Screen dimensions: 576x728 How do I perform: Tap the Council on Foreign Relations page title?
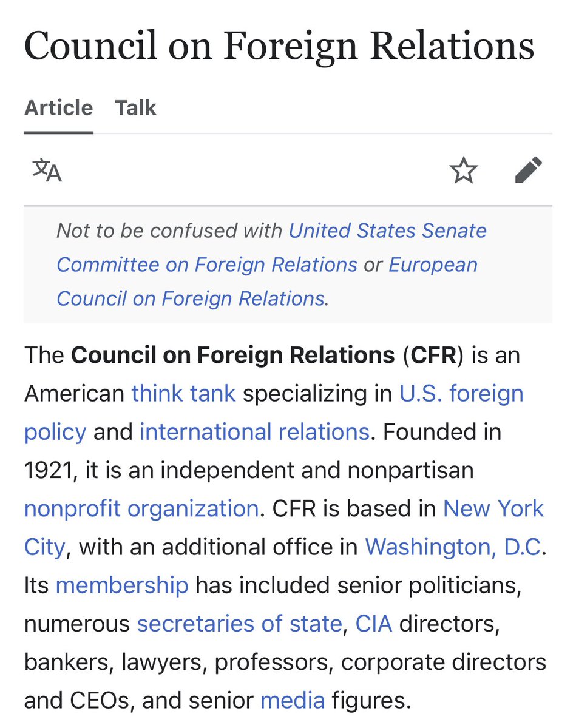279,45
